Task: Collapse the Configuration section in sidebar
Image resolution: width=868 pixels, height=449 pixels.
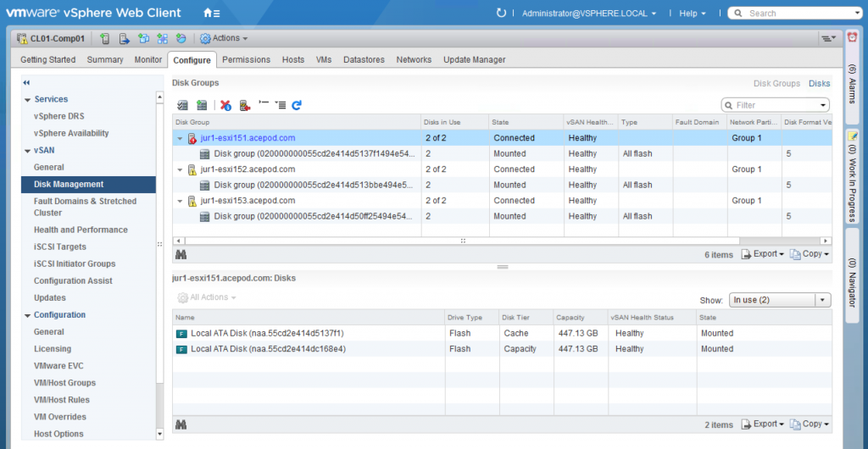Action: [x=27, y=315]
